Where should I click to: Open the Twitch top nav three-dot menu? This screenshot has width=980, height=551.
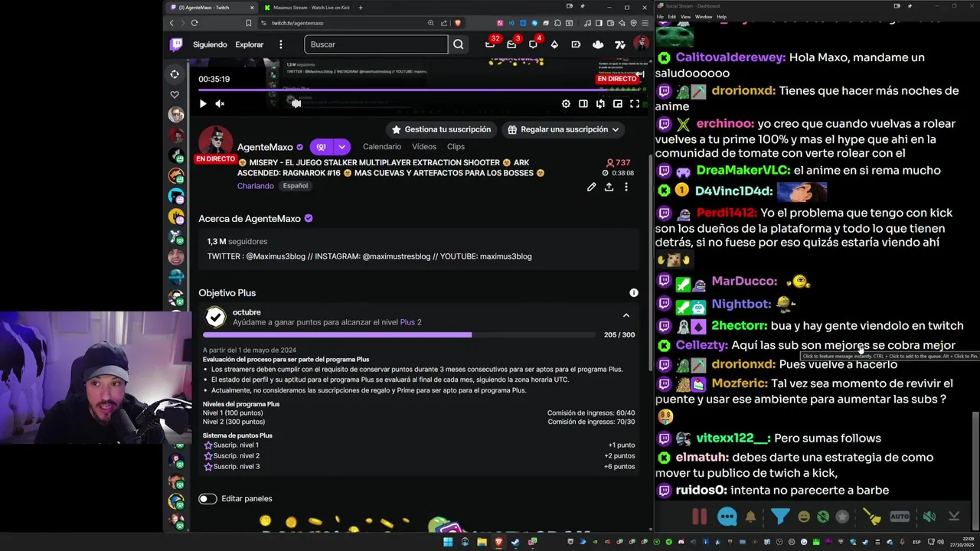[281, 44]
